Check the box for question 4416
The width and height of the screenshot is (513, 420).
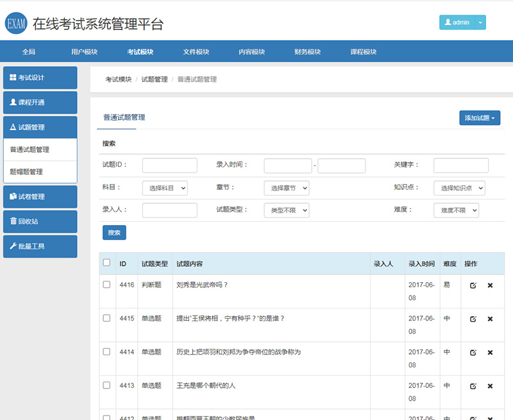tap(106, 285)
